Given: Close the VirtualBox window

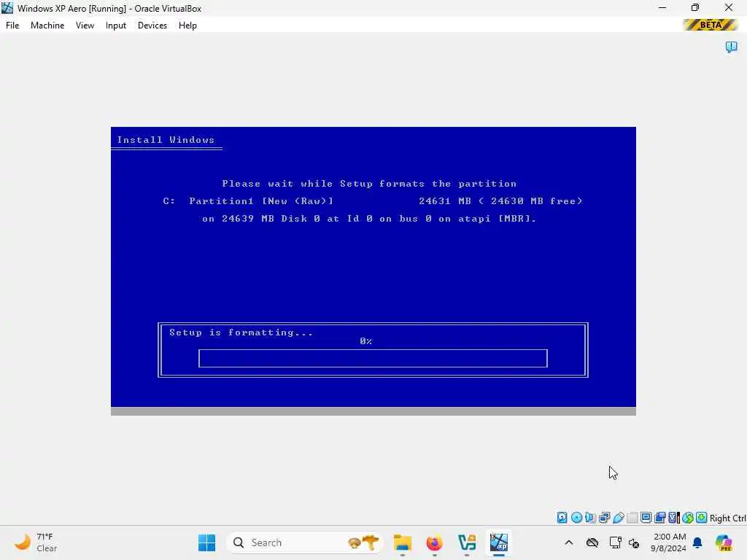Looking at the screenshot, I should 729,8.
